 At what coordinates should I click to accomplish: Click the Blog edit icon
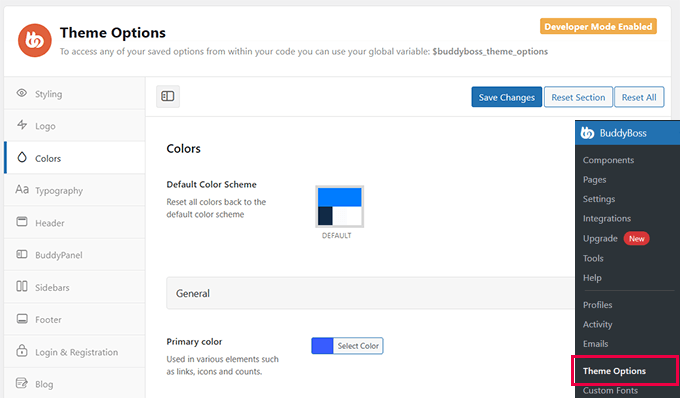coord(22,383)
